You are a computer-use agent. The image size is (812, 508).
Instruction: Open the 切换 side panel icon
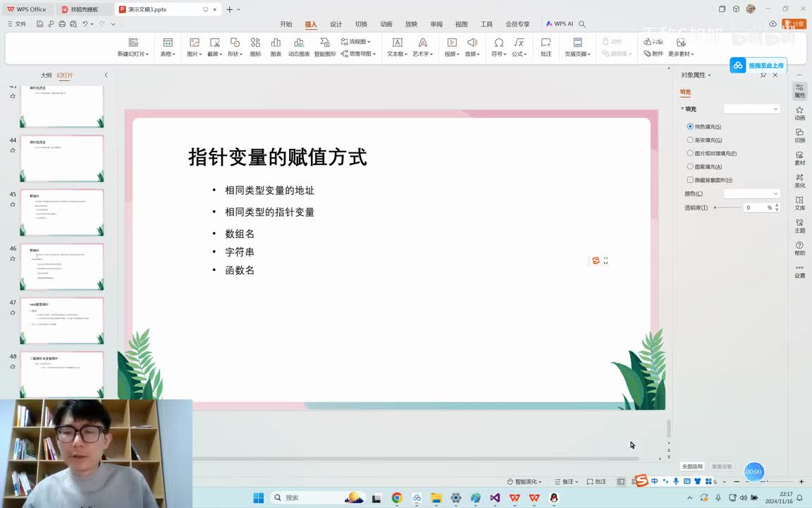[799, 135]
